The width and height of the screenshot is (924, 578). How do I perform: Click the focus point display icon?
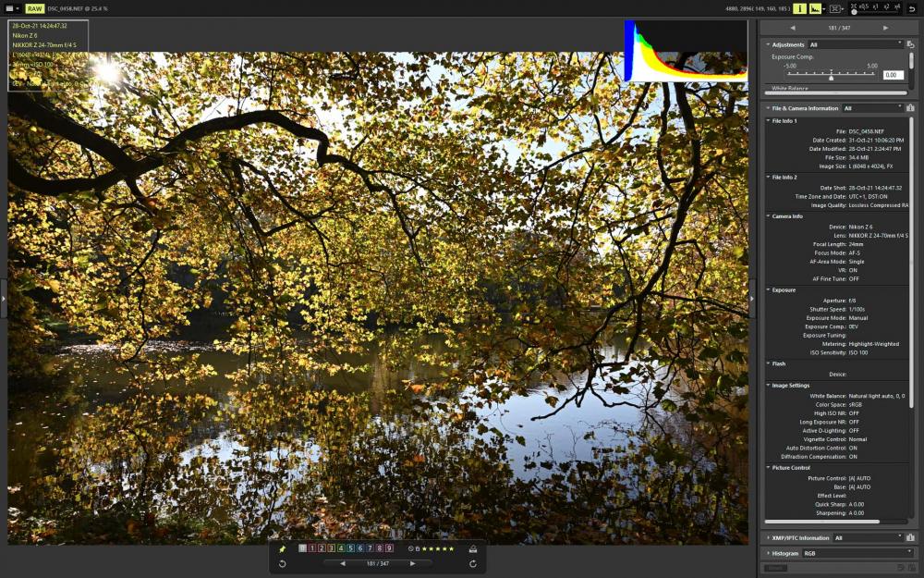point(835,8)
